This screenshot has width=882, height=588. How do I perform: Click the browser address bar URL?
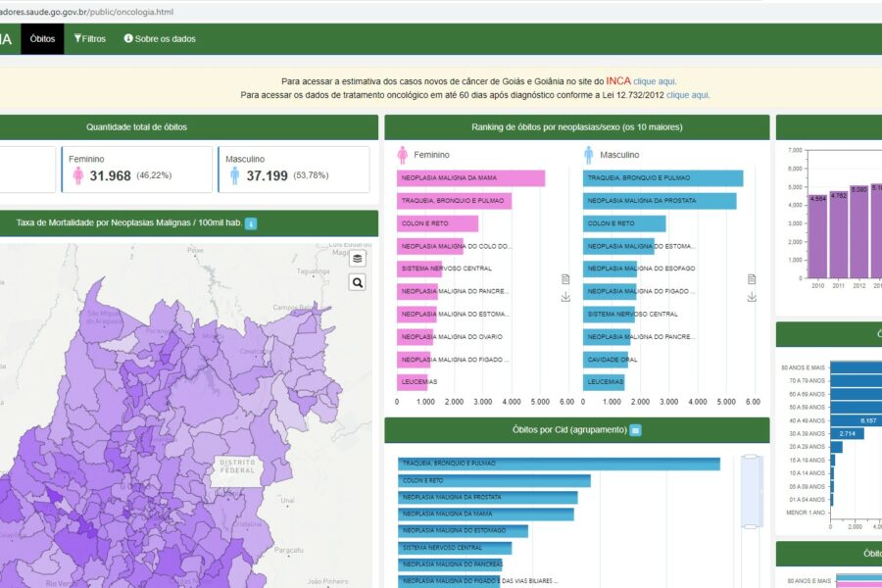pos(86,12)
